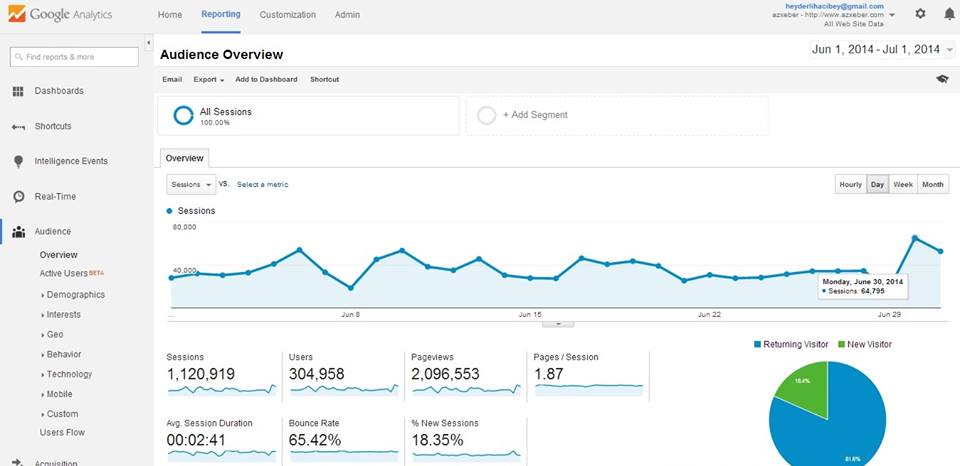Click the Audience people icon
The image size is (960, 466).
click(x=18, y=232)
